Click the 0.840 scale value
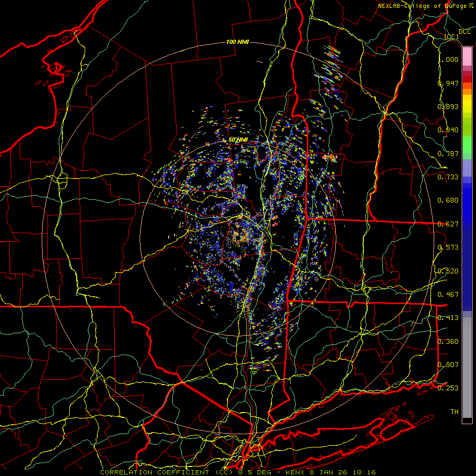 (x=448, y=130)
